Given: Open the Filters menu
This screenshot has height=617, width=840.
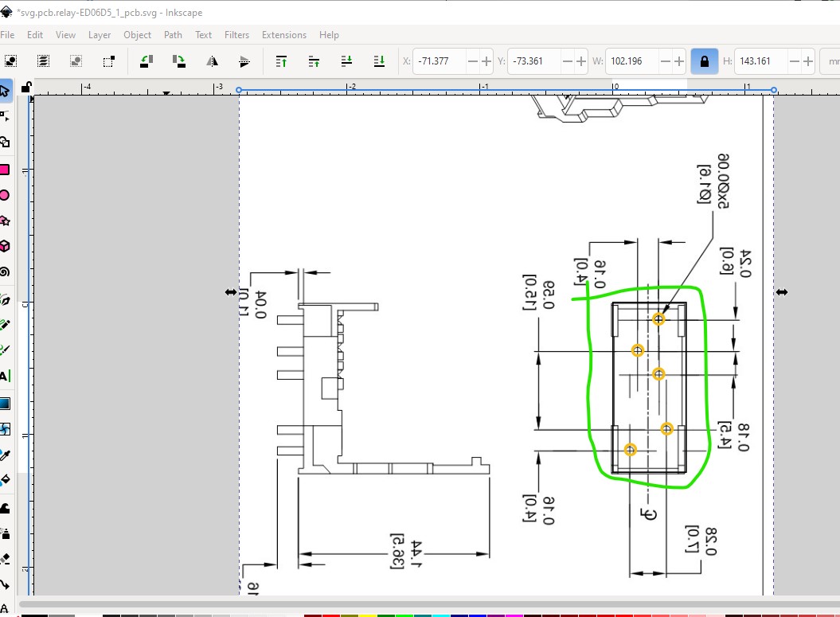Looking at the screenshot, I should pos(236,35).
